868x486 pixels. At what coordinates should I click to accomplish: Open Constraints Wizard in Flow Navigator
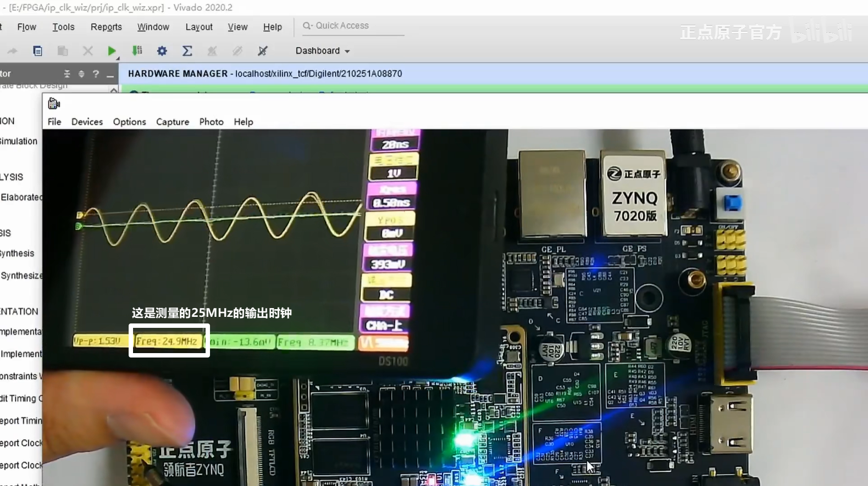coord(21,376)
